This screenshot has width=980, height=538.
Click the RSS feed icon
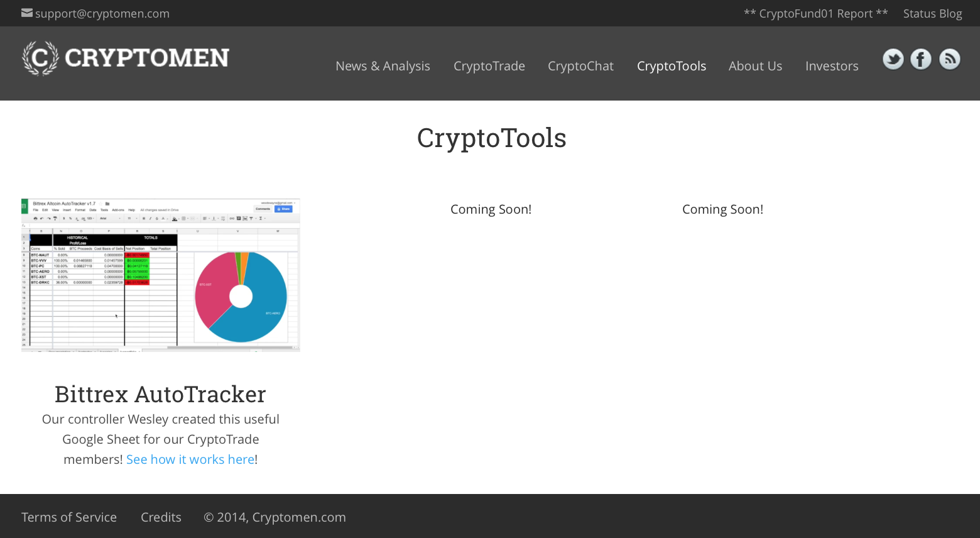pos(949,59)
